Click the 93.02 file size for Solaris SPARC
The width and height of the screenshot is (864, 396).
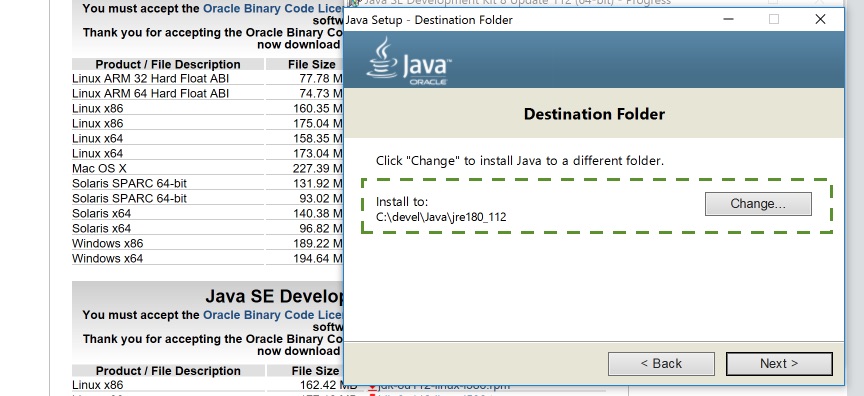(321, 198)
